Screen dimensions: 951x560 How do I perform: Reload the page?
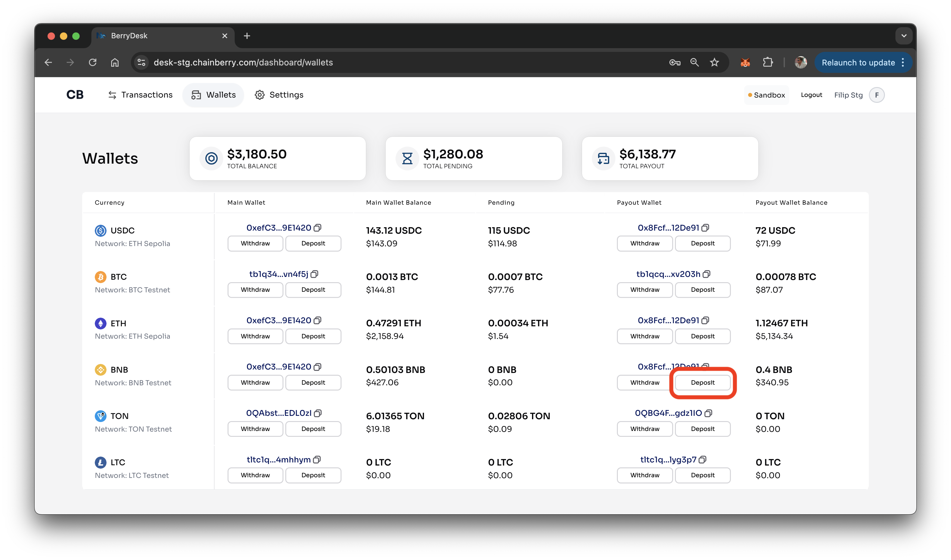tap(92, 63)
